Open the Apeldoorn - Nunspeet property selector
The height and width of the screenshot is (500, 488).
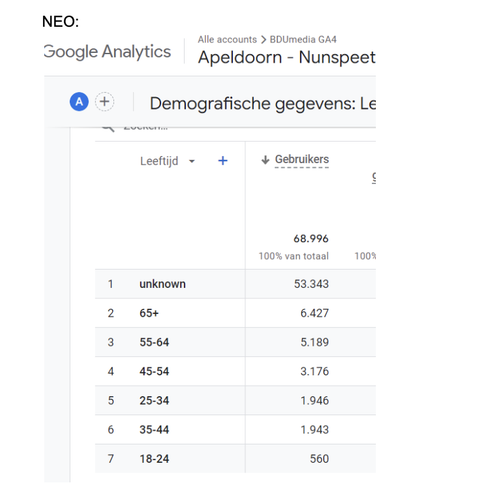pos(287,57)
